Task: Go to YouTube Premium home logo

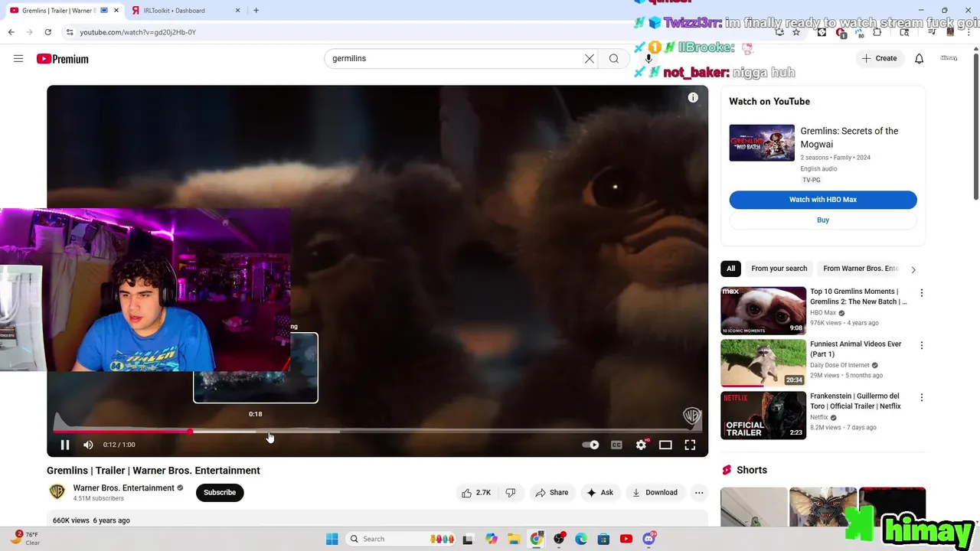Action: click(62, 59)
